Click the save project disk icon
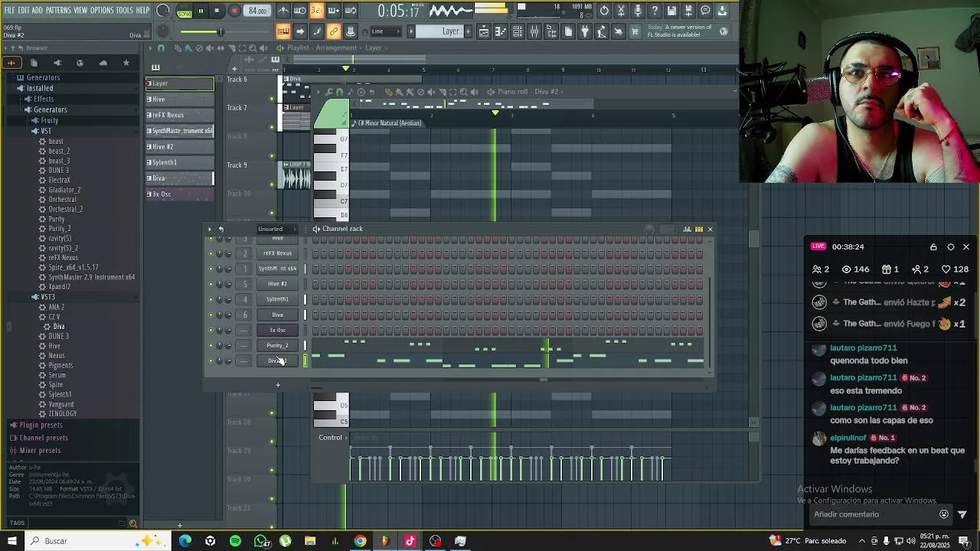Screen dimensions: 980x551 671,11
